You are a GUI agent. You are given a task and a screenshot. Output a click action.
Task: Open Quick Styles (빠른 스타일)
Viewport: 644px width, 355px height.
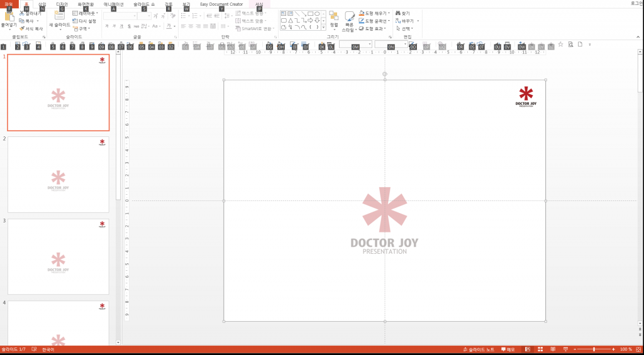(x=350, y=22)
